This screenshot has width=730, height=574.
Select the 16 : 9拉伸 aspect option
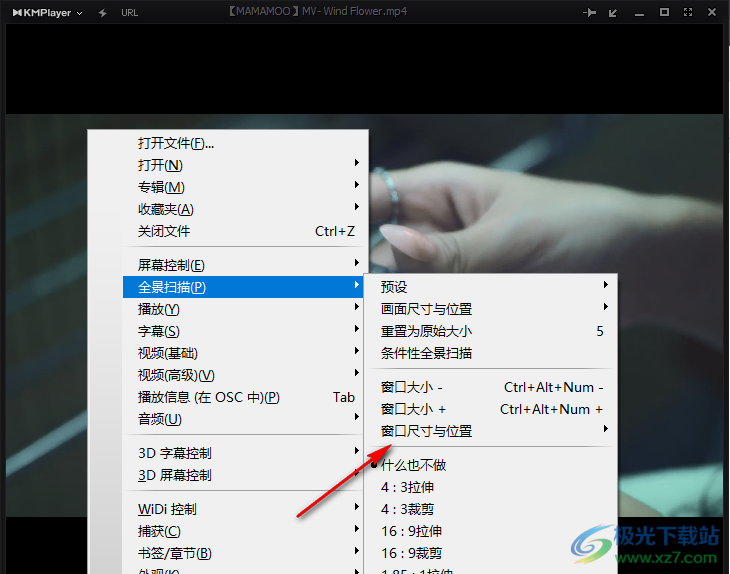click(x=490, y=531)
